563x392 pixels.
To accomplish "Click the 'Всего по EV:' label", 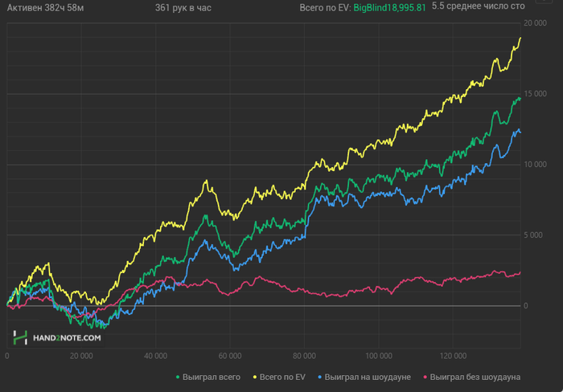I will point(325,8).
